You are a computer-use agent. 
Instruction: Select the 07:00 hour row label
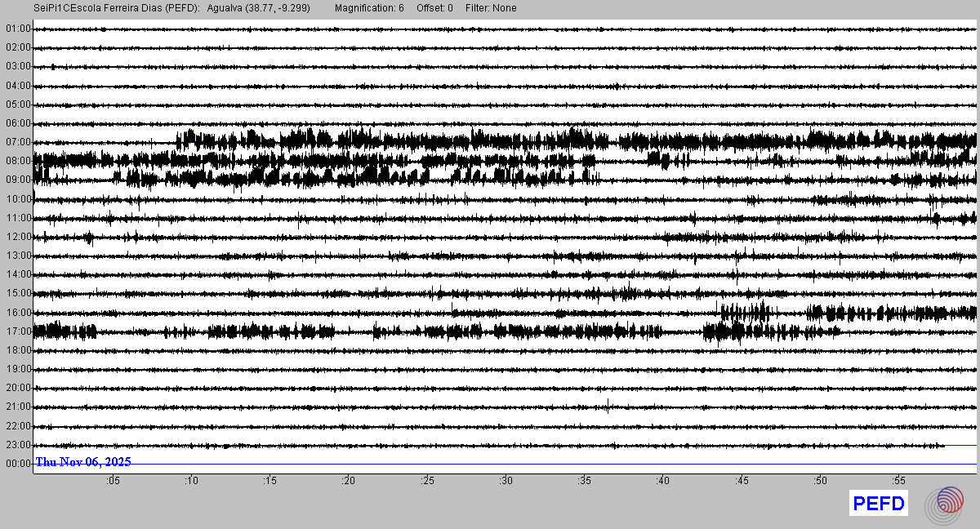pyautogui.click(x=18, y=142)
